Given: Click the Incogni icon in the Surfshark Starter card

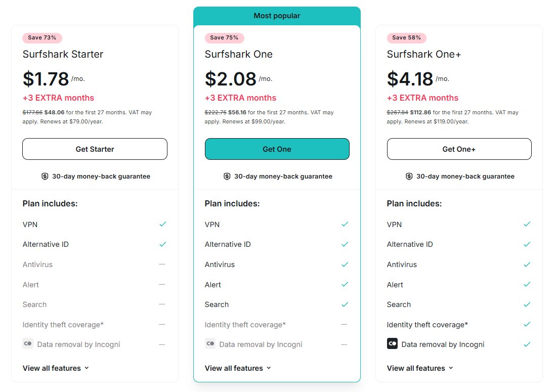Looking at the screenshot, I should (x=28, y=344).
